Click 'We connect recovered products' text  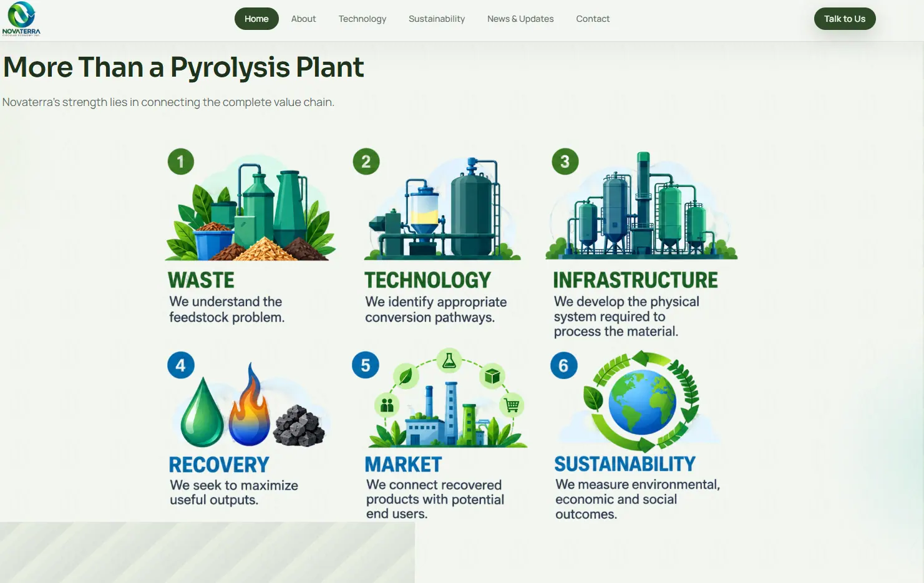pos(435,499)
